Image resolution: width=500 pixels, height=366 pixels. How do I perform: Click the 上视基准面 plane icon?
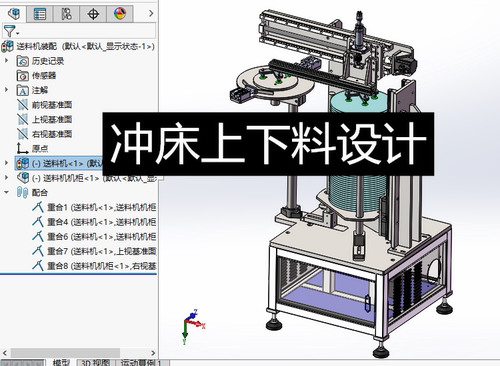pyautogui.click(x=23, y=119)
